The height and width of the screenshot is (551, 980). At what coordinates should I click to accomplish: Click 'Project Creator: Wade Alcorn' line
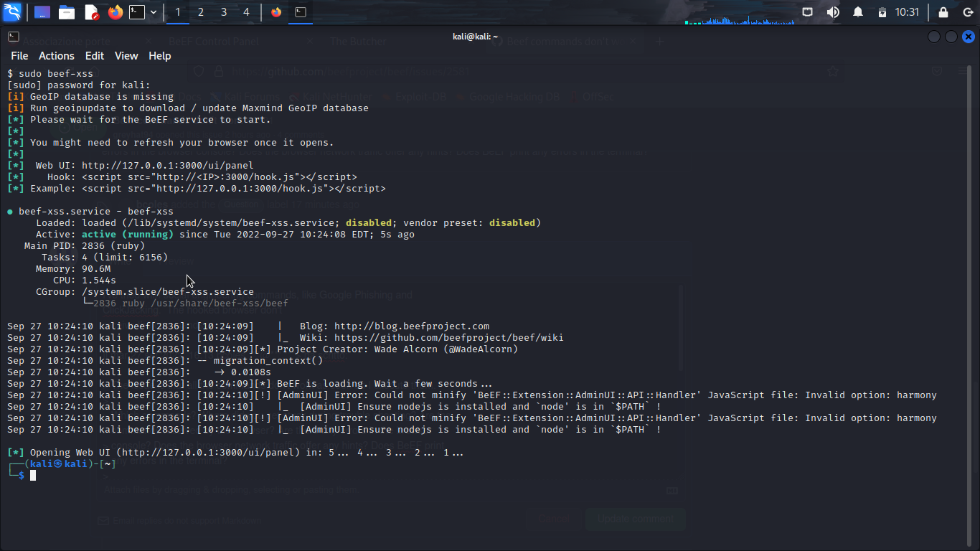[x=397, y=349]
